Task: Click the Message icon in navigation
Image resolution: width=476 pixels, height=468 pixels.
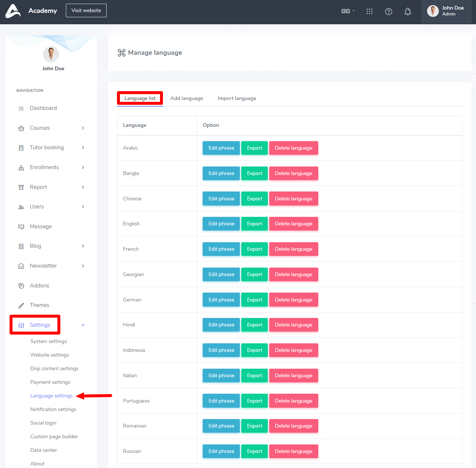Action: [x=21, y=227]
